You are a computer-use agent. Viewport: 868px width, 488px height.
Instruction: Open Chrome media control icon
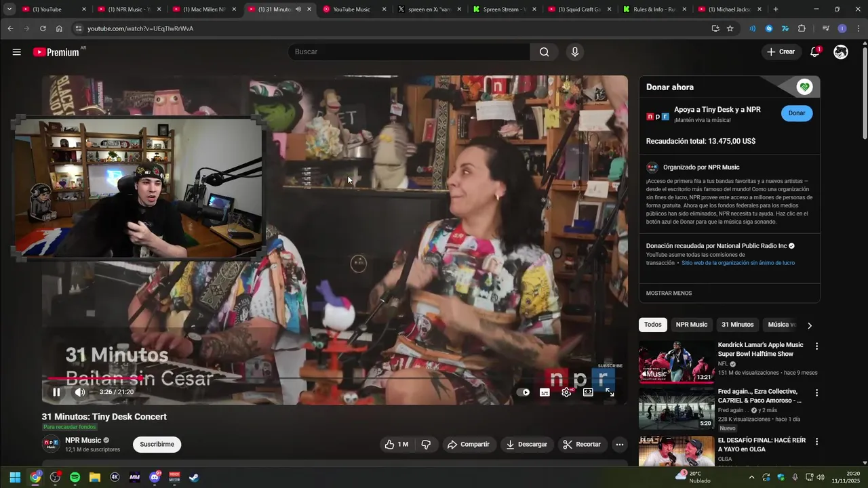(x=825, y=28)
